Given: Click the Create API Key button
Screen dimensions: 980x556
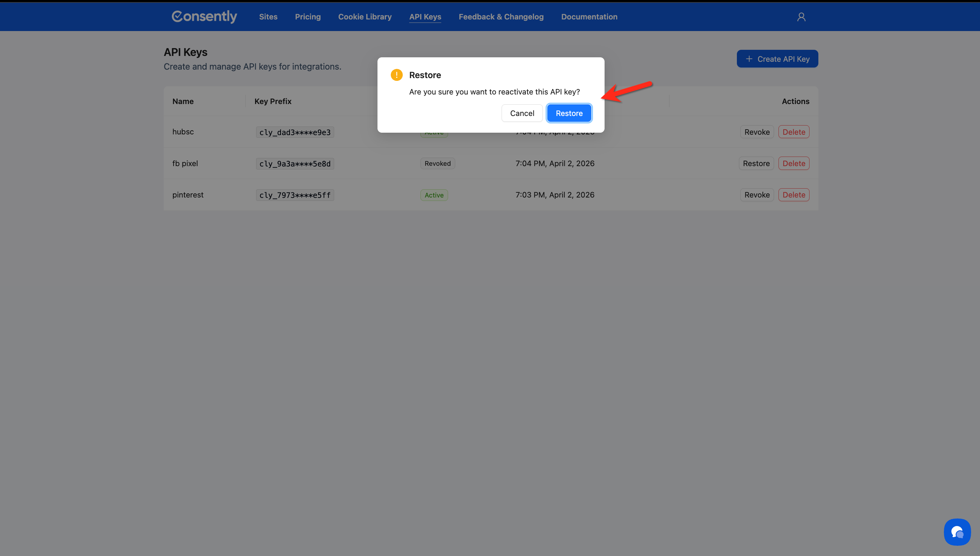Looking at the screenshot, I should tap(777, 59).
